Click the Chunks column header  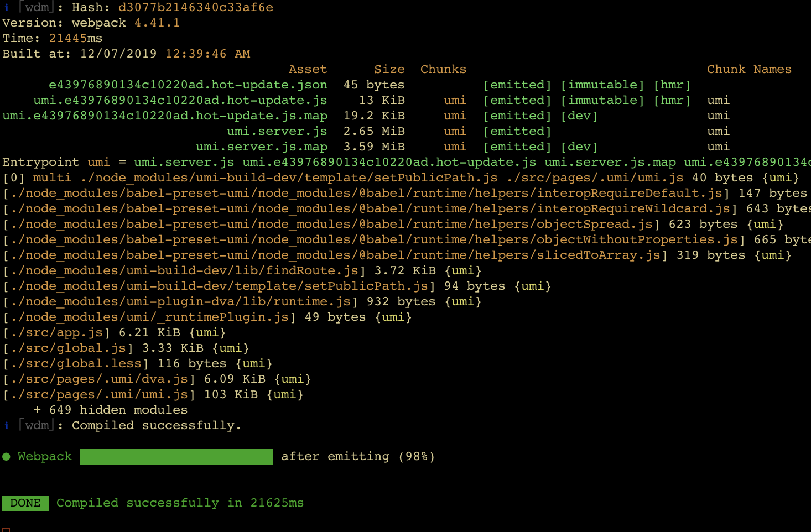click(444, 70)
